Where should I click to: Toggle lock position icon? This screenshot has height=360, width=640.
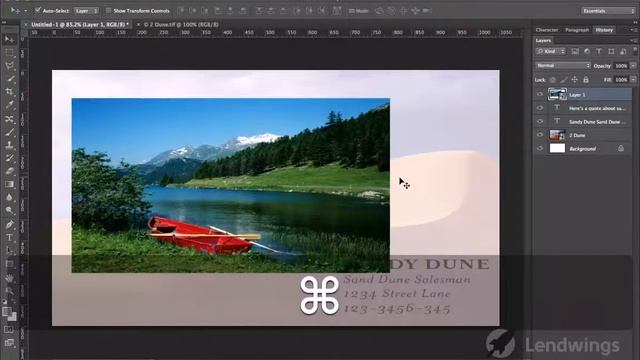tap(575, 80)
